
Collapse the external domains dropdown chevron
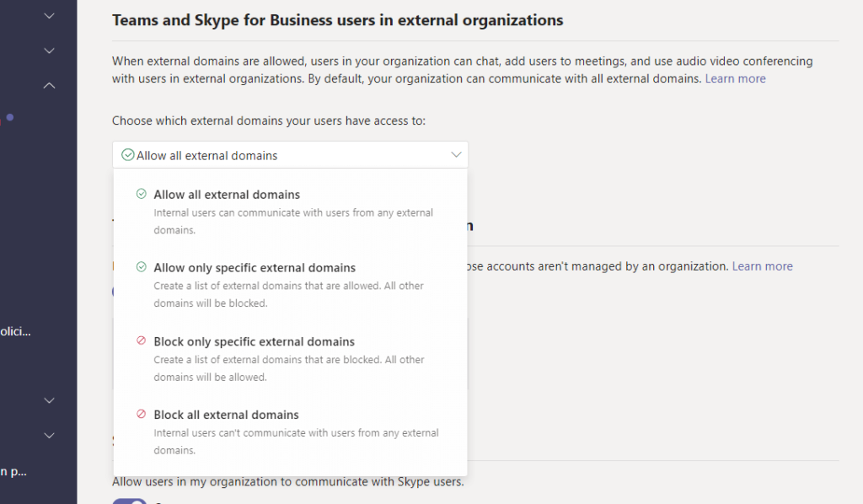(x=456, y=154)
